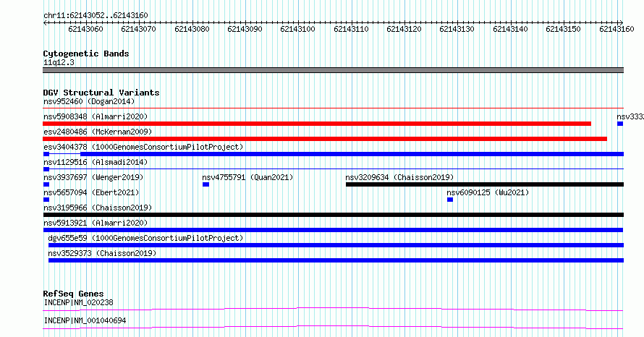Click the small blue nsv6090125 marker
644x337 pixels.
pos(450,200)
